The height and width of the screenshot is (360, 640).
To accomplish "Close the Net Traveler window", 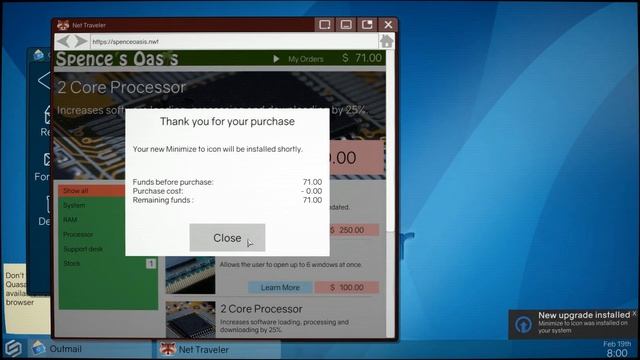I will (x=388, y=25).
